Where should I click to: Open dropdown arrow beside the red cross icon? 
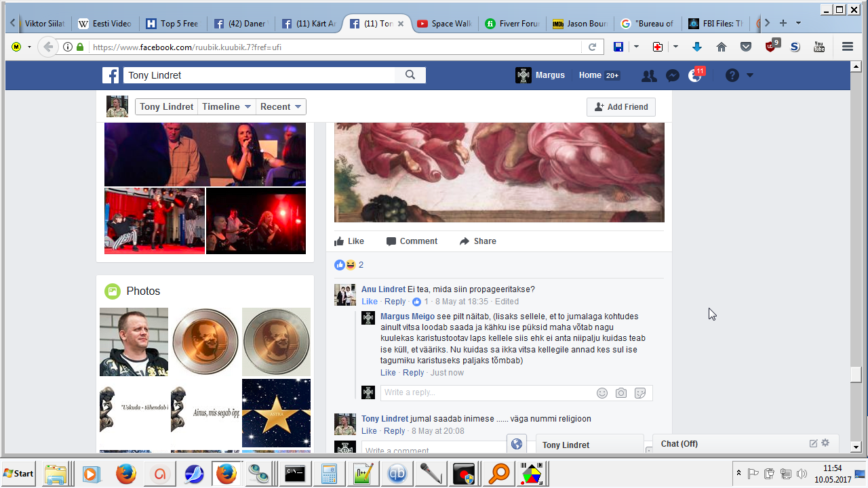point(675,47)
